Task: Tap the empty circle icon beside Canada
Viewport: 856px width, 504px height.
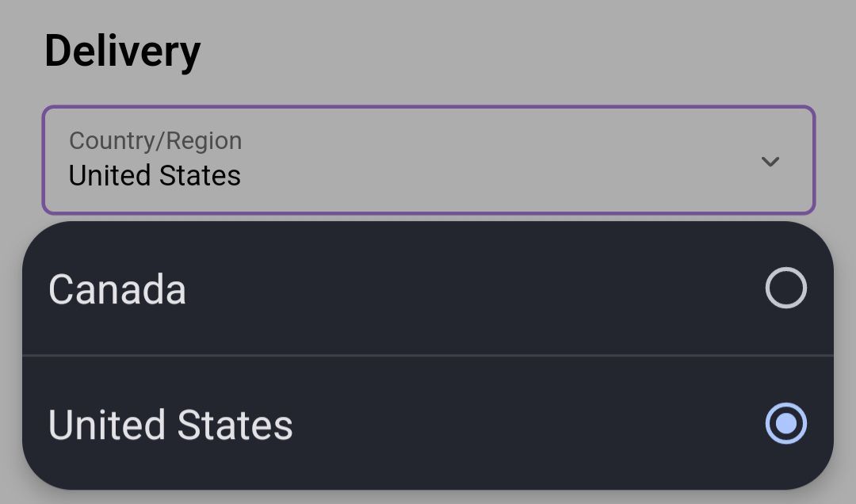Action: click(x=785, y=288)
